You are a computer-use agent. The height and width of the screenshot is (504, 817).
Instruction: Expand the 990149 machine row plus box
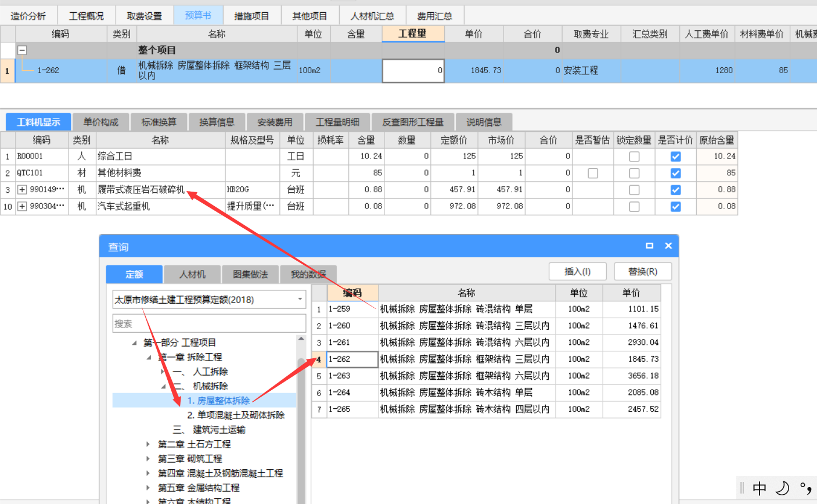(22, 190)
